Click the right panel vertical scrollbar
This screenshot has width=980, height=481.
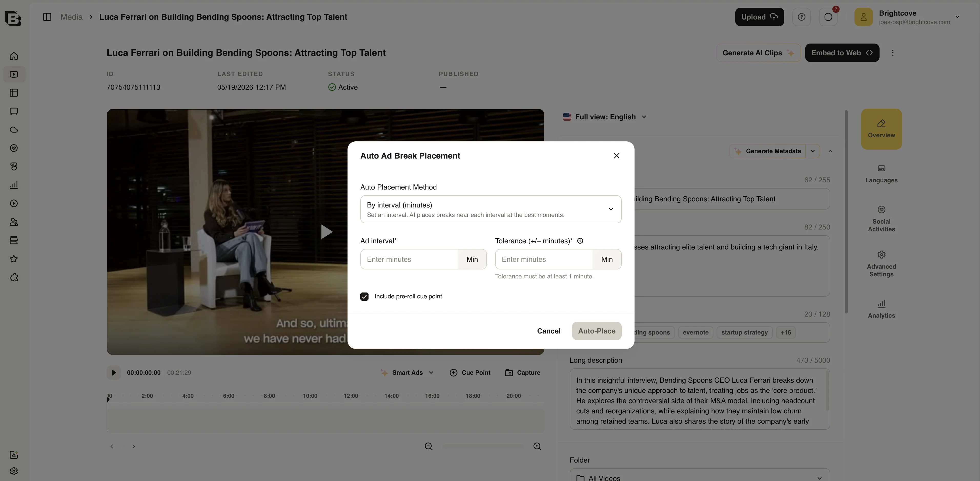846,212
